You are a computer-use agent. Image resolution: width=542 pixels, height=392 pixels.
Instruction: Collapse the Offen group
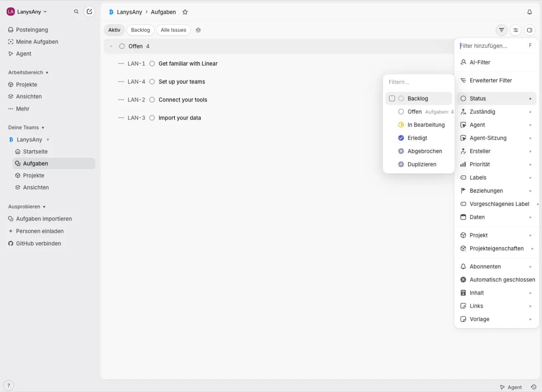pyautogui.click(x=111, y=46)
